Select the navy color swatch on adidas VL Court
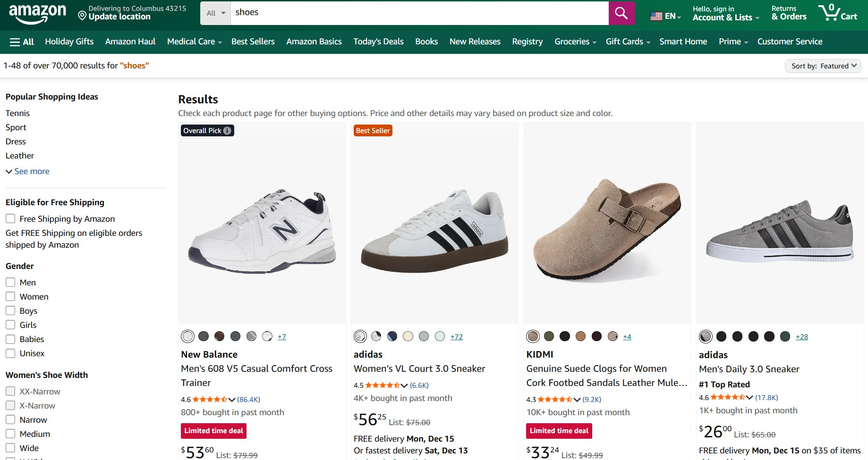This screenshot has width=868, height=460. tap(392, 336)
